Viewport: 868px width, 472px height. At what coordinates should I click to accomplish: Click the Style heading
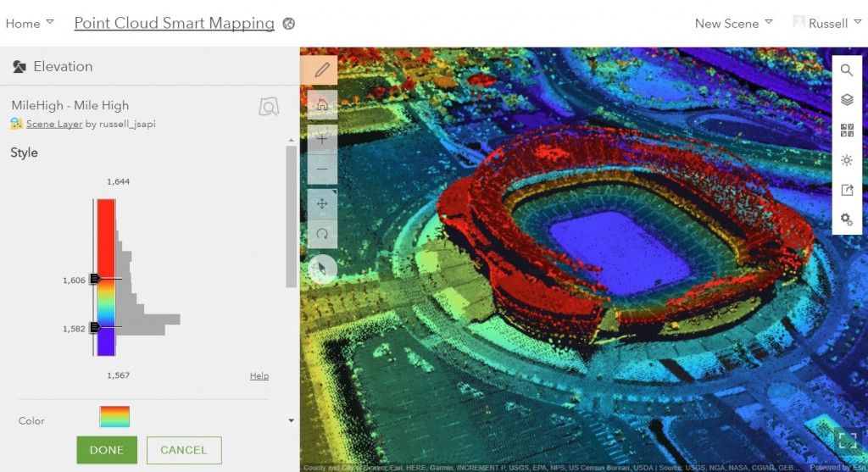pyautogui.click(x=24, y=153)
